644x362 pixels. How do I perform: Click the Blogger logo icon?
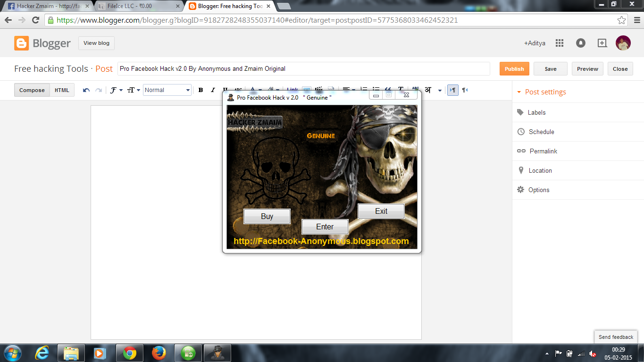click(22, 43)
